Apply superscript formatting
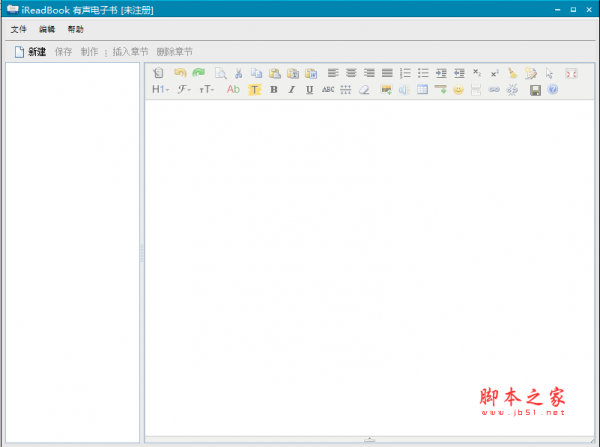 [x=495, y=73]
